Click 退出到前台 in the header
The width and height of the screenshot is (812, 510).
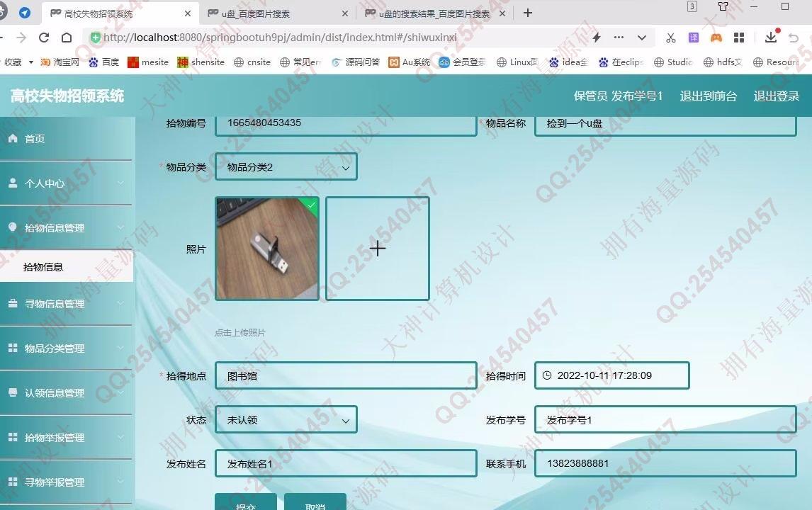708,96
